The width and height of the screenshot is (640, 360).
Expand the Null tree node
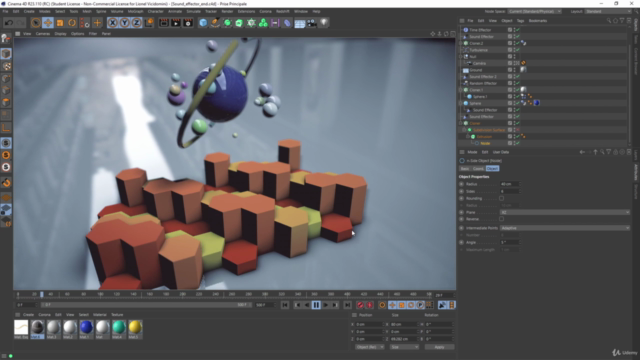tap(461, 57)
